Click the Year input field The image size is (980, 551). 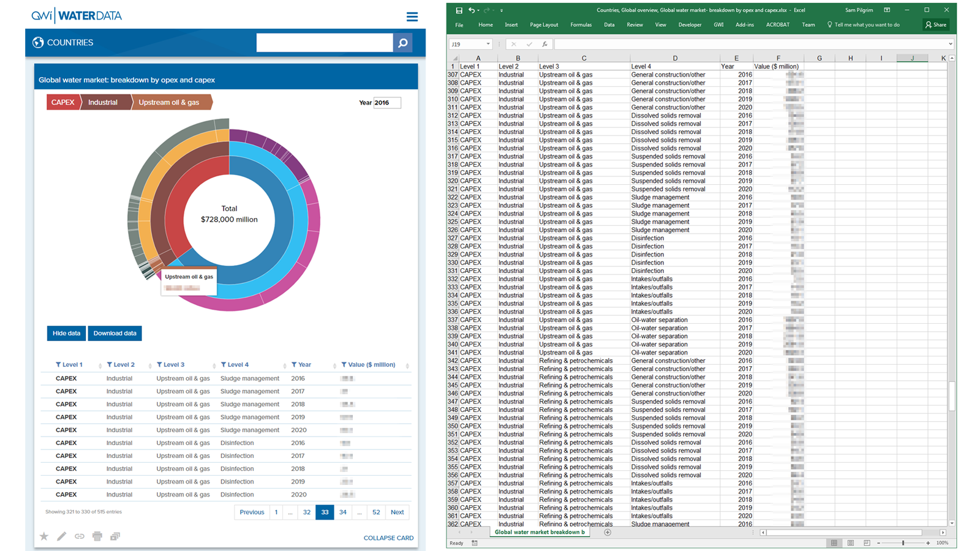click(387, 103)
